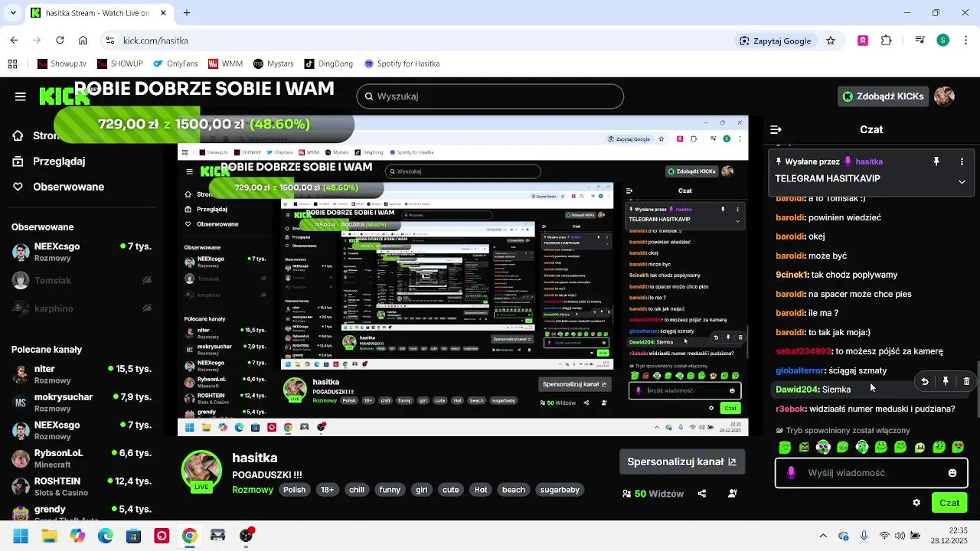The height and width of the screenshot is (551, 980).
Task: Click the last heart-eyes emote in emote bar
Action: 959,447
